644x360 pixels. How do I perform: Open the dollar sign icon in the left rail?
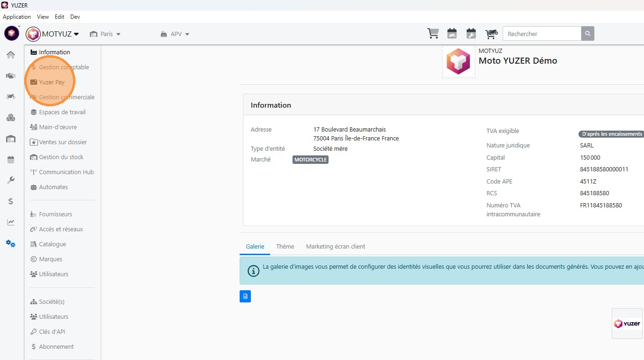tap(11, 201)
